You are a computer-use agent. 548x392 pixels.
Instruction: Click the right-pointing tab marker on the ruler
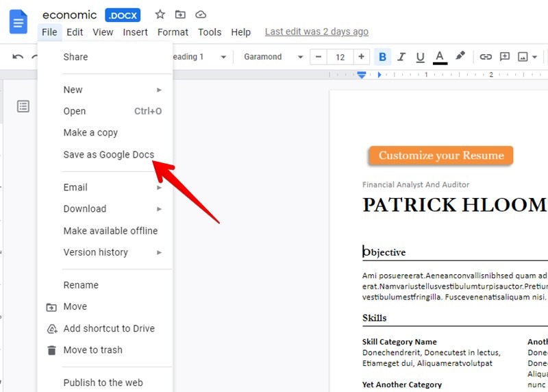379,75
